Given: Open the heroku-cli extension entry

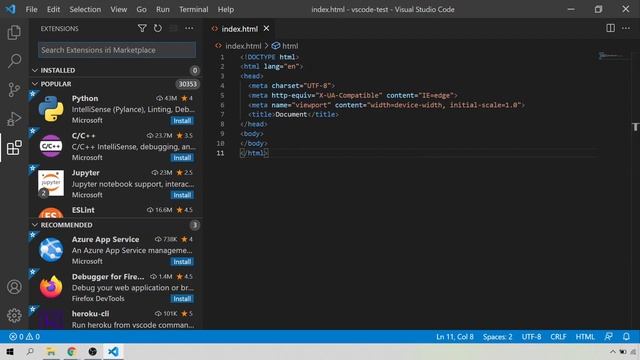Looking at the screenshot, I should click(116, 319).
